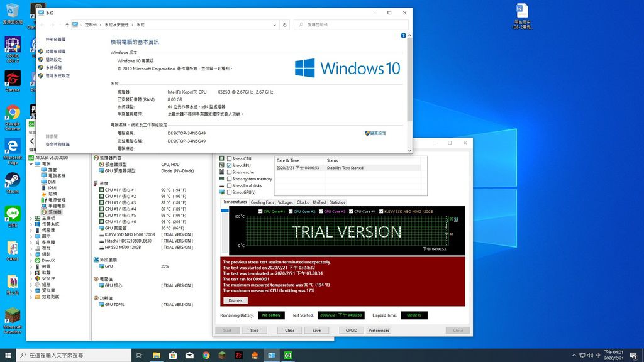Toggle CPU Core #3 graph checkbox
This screenshot has width=644, height=362.
pos(321,211)
